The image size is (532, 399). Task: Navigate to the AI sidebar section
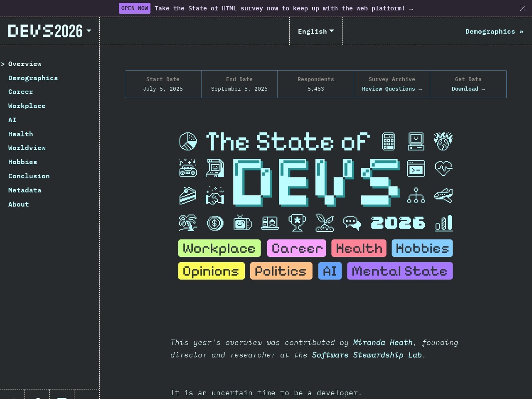click(x=12, y=120)
